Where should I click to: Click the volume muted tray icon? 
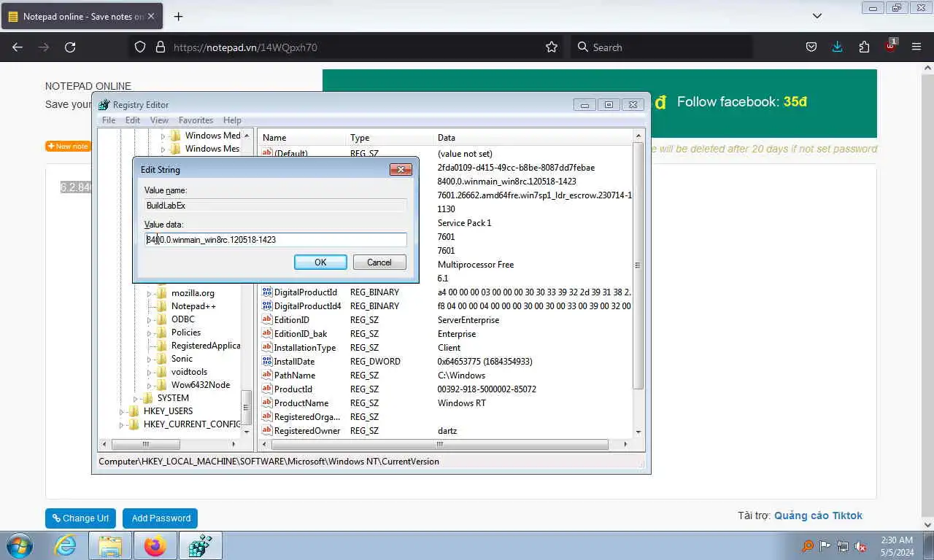860,546
